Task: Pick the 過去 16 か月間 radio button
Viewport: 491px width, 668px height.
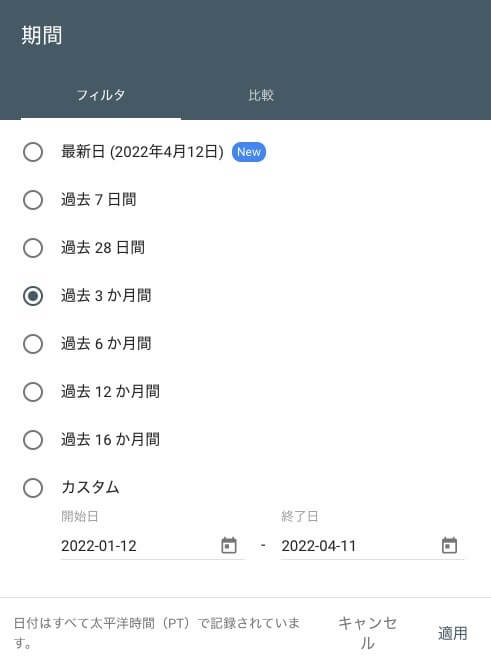Action: 33,440
